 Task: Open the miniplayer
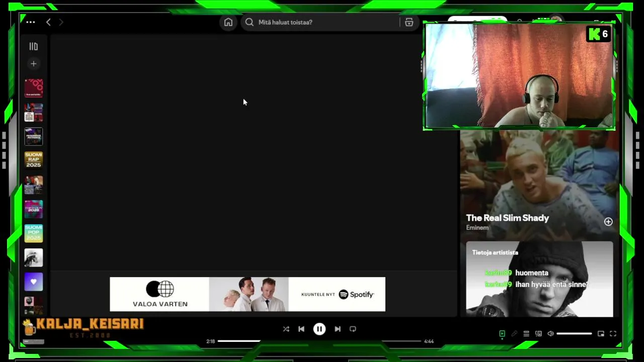(601, 333)
